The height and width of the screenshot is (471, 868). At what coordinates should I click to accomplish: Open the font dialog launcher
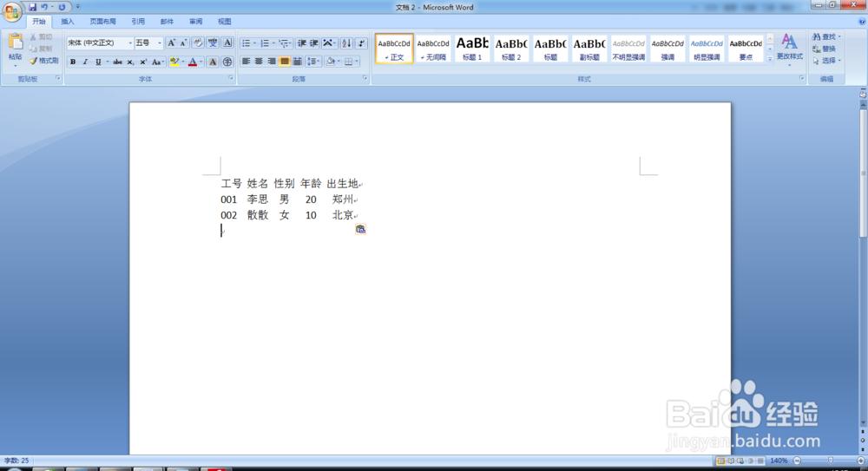click(x=231, y=79)
